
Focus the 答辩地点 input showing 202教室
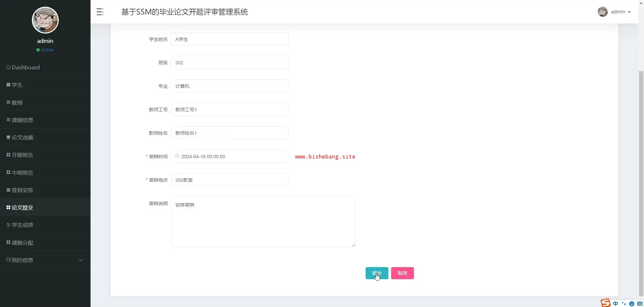click(x=230, y=180)
